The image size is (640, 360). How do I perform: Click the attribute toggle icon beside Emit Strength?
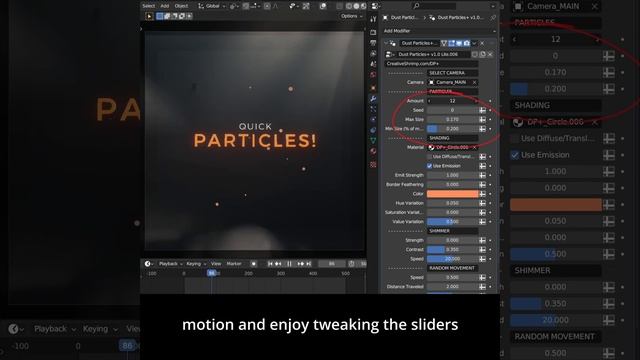[482, 175]
